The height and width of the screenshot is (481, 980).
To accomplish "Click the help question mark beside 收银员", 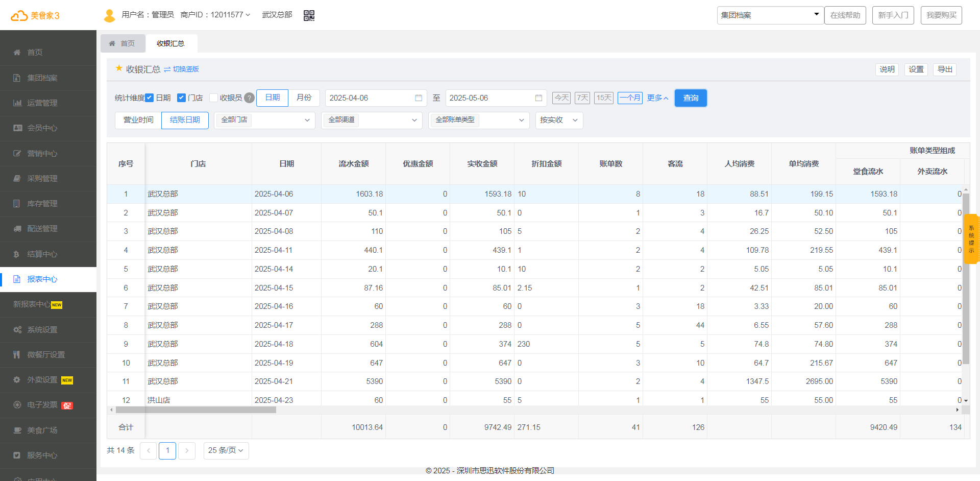I will click(x=249, y=98).
